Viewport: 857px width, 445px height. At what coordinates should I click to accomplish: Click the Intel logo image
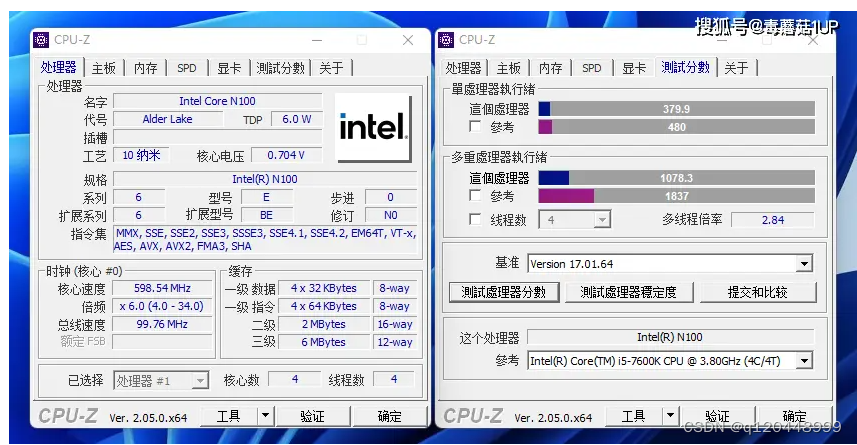[373, 128]
